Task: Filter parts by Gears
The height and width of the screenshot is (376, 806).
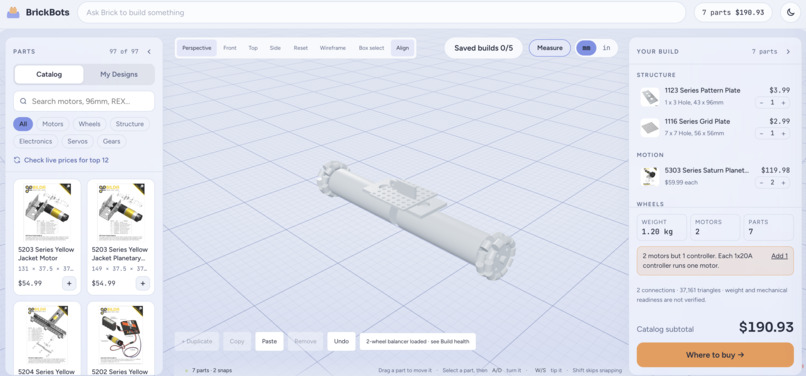Action: tap(112, 141)
